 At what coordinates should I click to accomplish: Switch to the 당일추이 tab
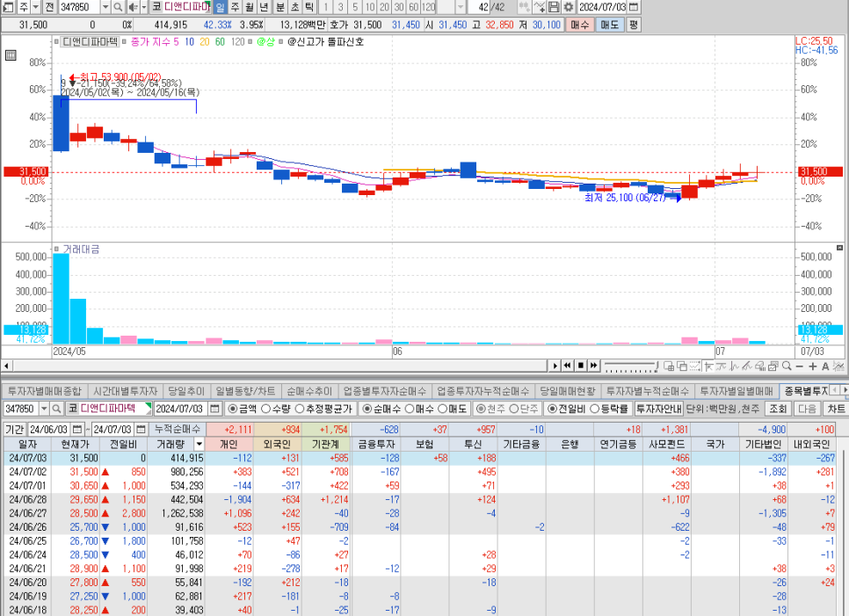point(186,391)
